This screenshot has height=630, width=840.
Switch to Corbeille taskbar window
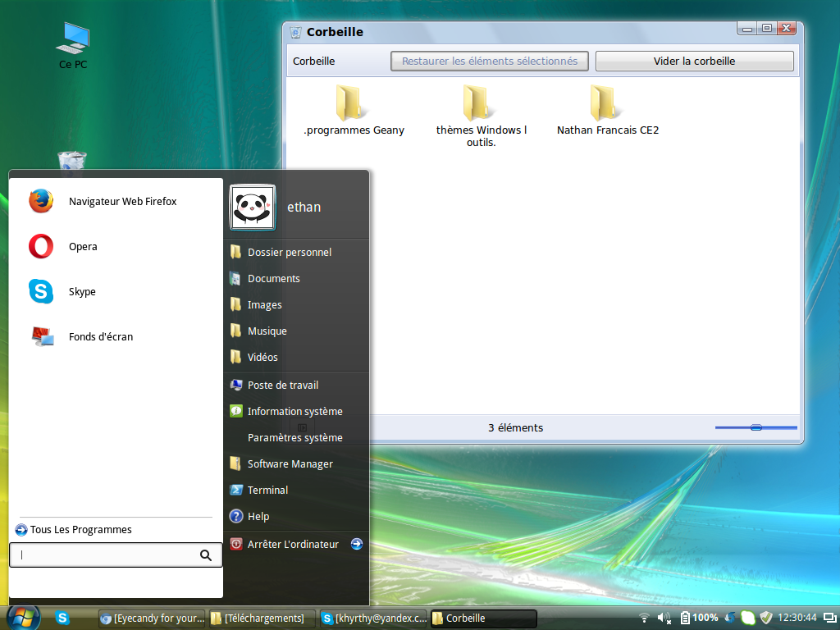click(484, 619)
